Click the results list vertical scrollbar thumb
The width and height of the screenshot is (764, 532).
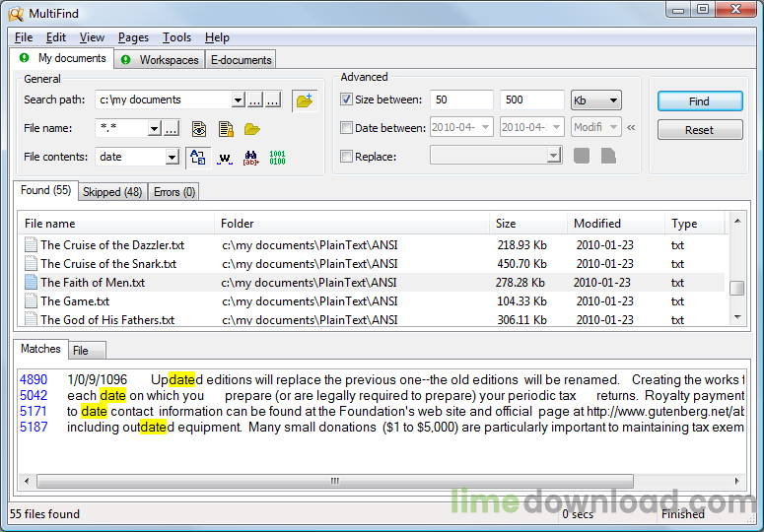pos(736,288)
